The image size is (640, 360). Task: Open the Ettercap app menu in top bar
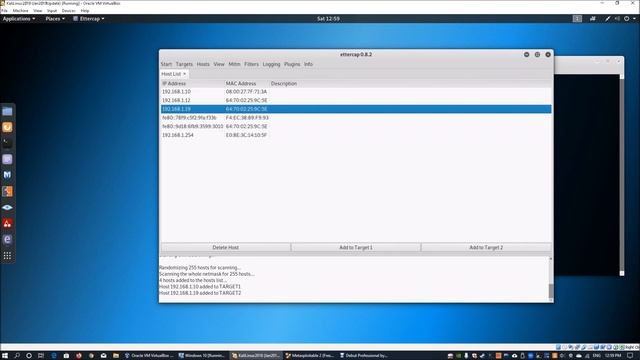click(x=89, y=18)
